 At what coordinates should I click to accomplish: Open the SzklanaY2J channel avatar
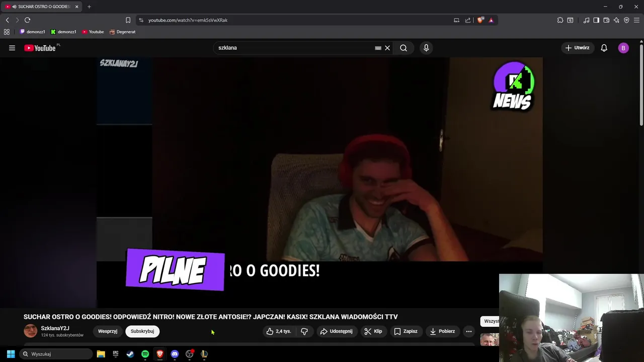click(x=31, y=331)
